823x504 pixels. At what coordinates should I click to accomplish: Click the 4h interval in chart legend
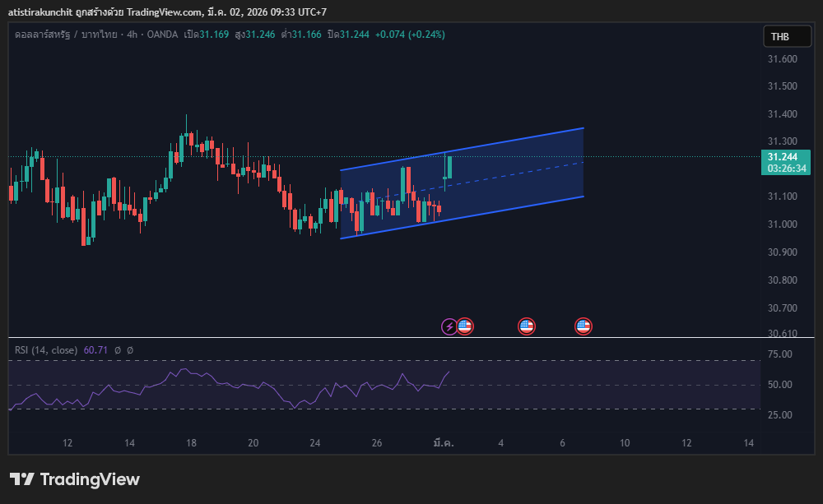128,34
